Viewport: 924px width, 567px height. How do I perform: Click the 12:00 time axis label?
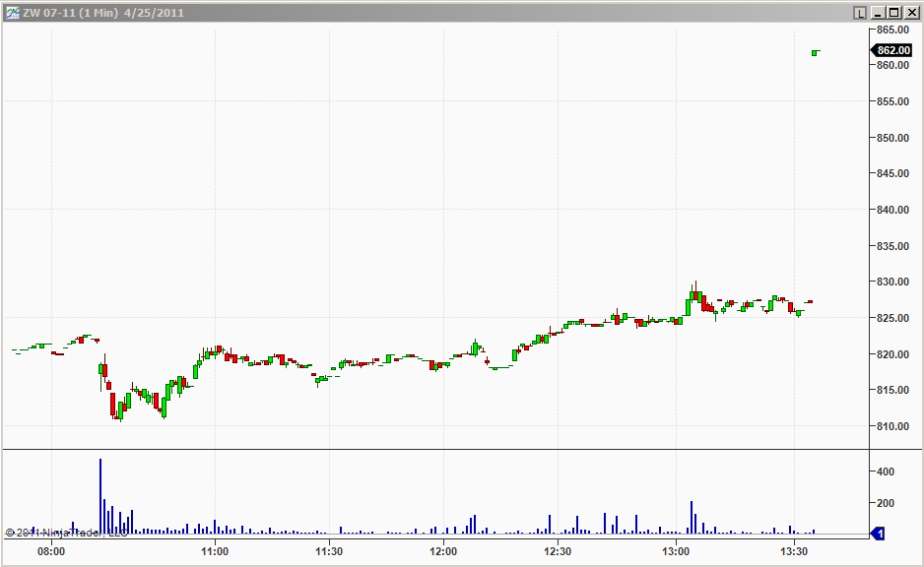click(443, 551)
